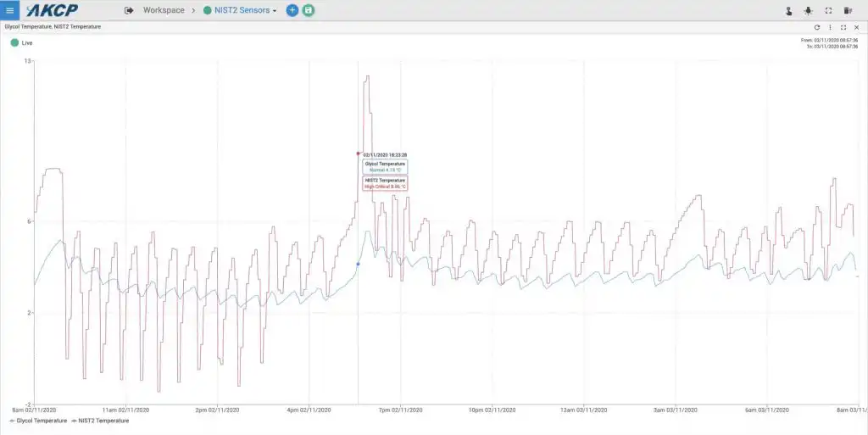Screen dimensions: 868x435
Task: Click the blue Glycol data point marker
Action: pyautogui.click(x=359, y=264)
